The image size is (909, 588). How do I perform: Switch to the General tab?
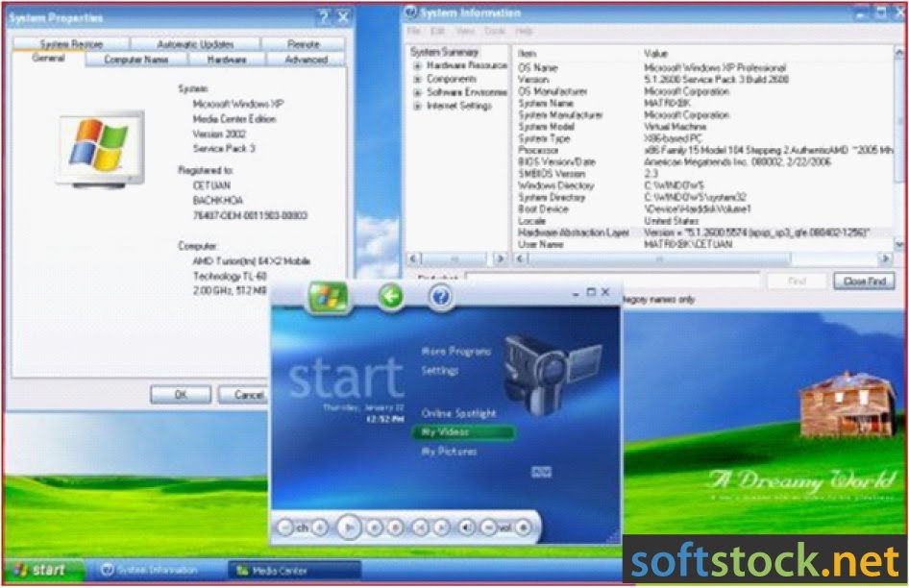(49, 58)
